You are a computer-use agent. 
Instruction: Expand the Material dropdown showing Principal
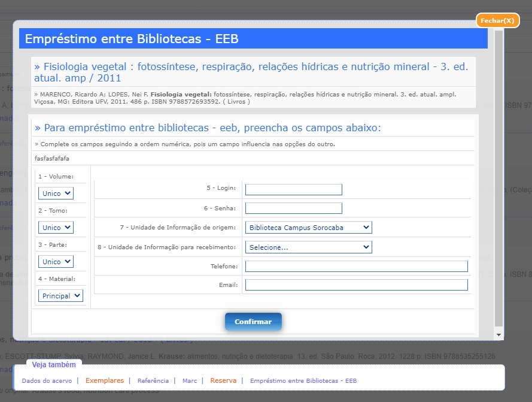[x=60, y=295]
